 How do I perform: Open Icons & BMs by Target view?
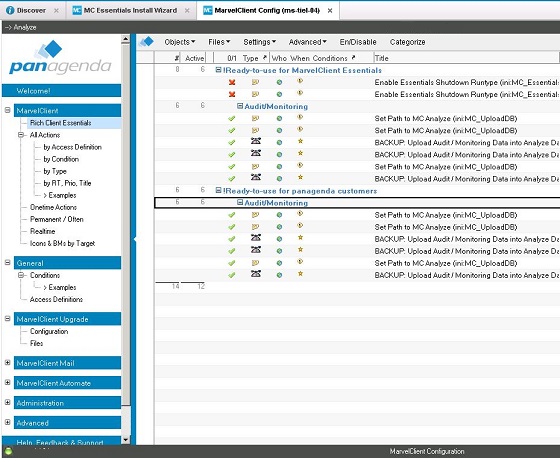click(62, 243)
